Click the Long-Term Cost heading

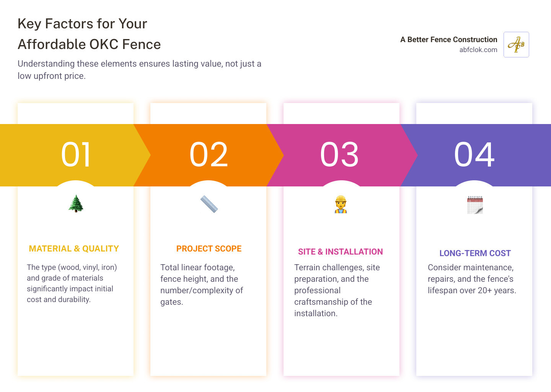475,253
